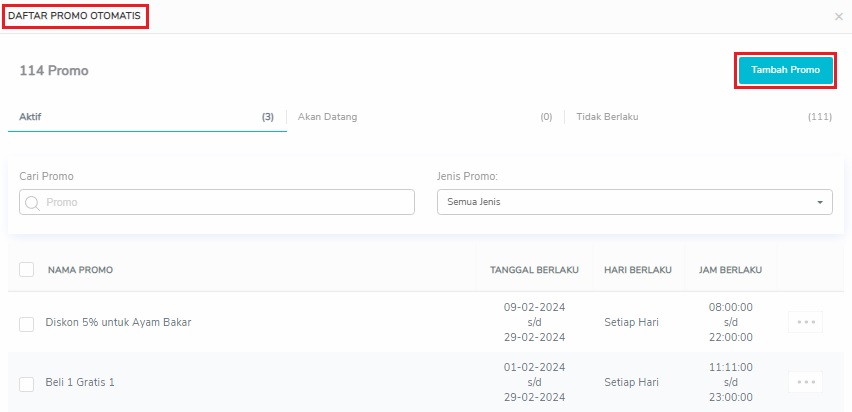Tick the Beli 1 Gratis 1 checkbox
Image resolution: width=852 pixels, height=412 pixels.
pos(27,383)
